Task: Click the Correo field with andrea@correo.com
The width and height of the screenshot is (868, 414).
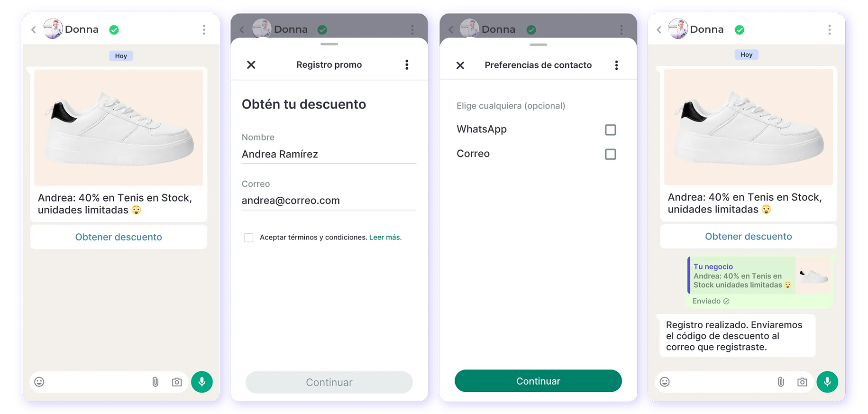Action: pos(329,201)
